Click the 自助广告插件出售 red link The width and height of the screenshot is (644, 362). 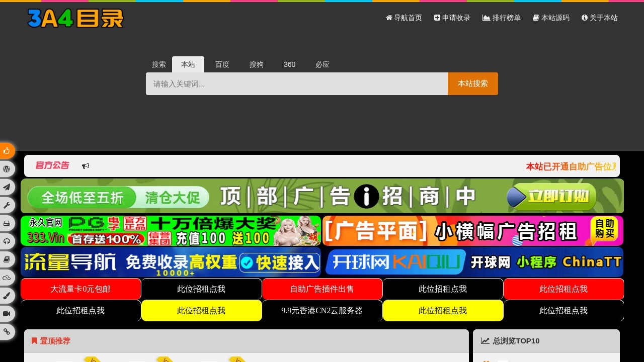point(322,289)
